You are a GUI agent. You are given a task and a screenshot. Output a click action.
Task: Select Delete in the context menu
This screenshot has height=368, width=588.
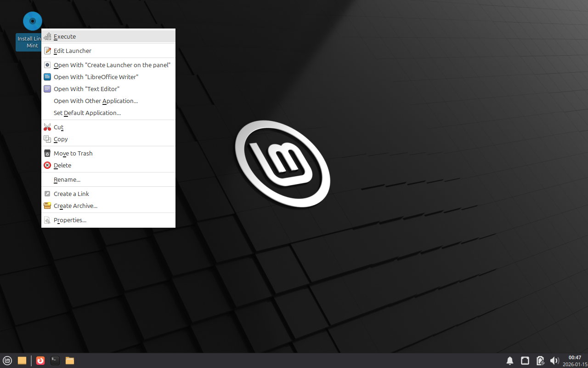108,165
